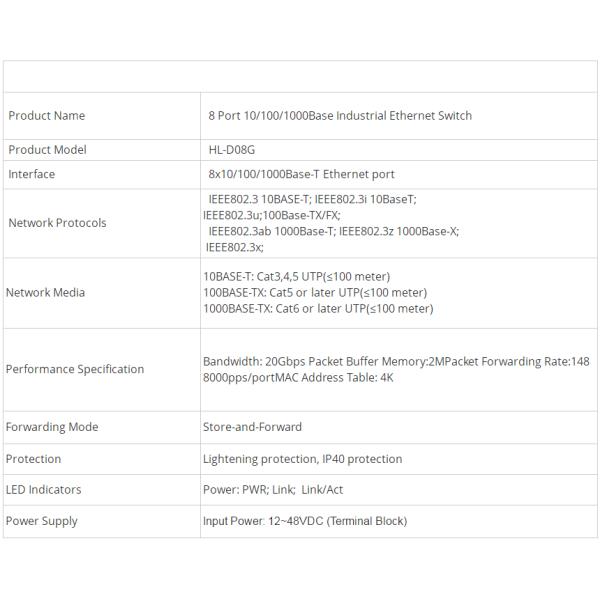Viewport: 600px width, 600px height.
Task: Click the "Interface" row label
Action: click(32, 174)
